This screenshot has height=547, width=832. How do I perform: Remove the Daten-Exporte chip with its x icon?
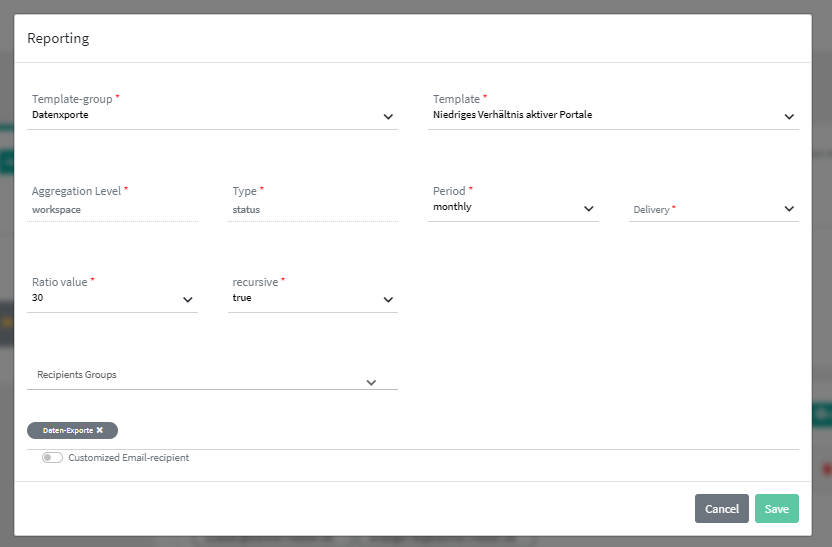[x=100, y=430]
